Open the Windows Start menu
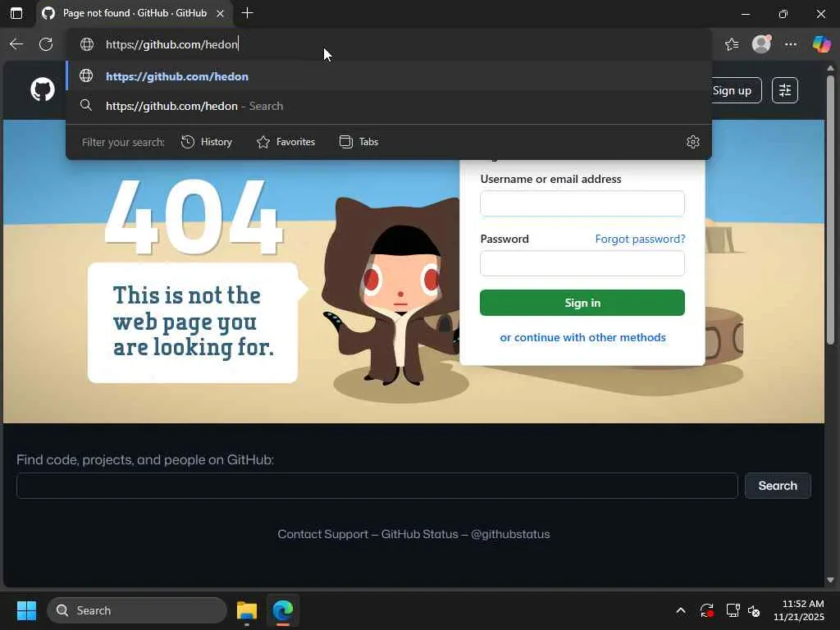This screenshot has height=630, width=840. coord(26,610)
